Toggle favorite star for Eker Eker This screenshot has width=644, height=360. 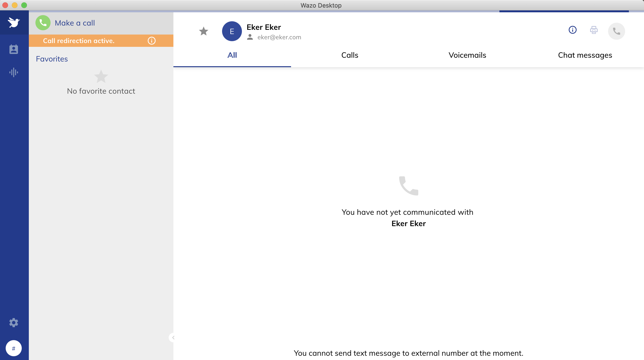(x=203, y=31)
